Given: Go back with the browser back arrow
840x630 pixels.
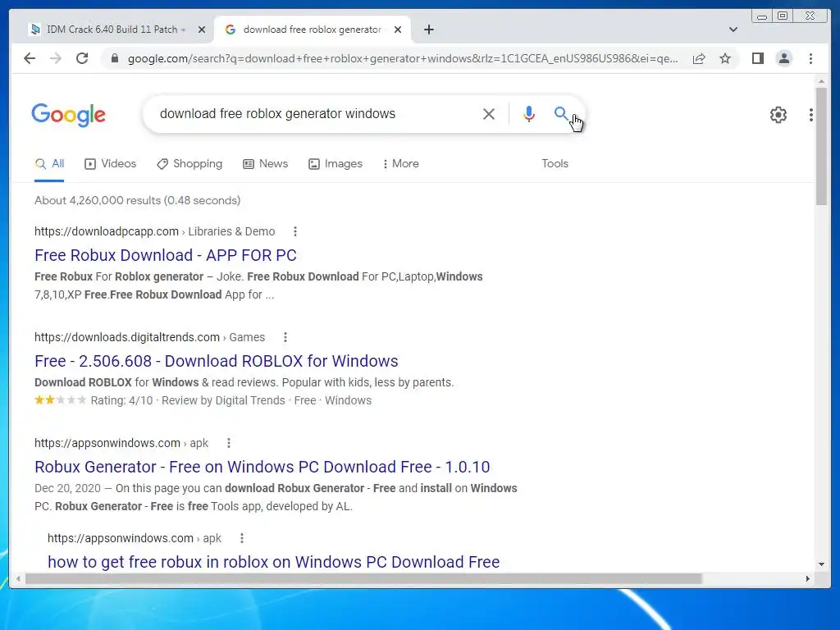Looking at the screenshot, I should [30, 58].
